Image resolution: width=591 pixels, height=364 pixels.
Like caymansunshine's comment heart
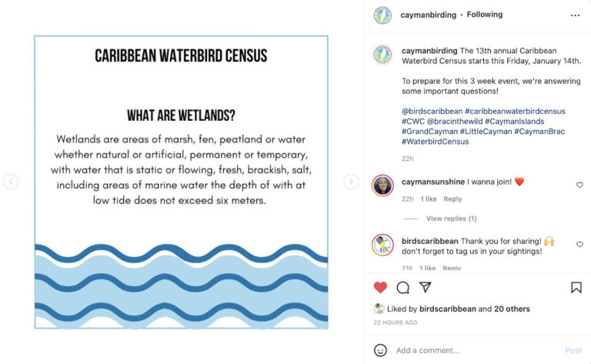click(x=579, y=185)
